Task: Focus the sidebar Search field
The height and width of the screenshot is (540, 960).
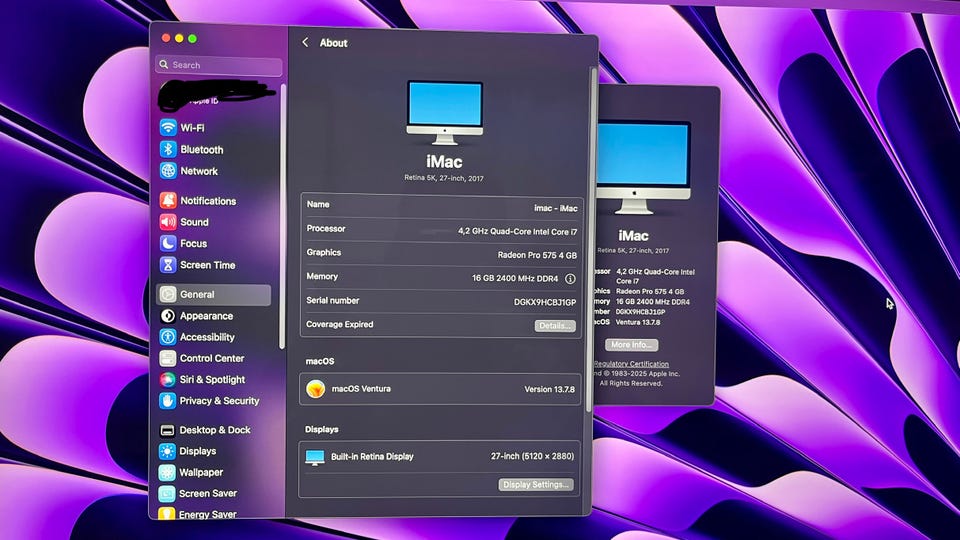Action: [x=219, y=65]
